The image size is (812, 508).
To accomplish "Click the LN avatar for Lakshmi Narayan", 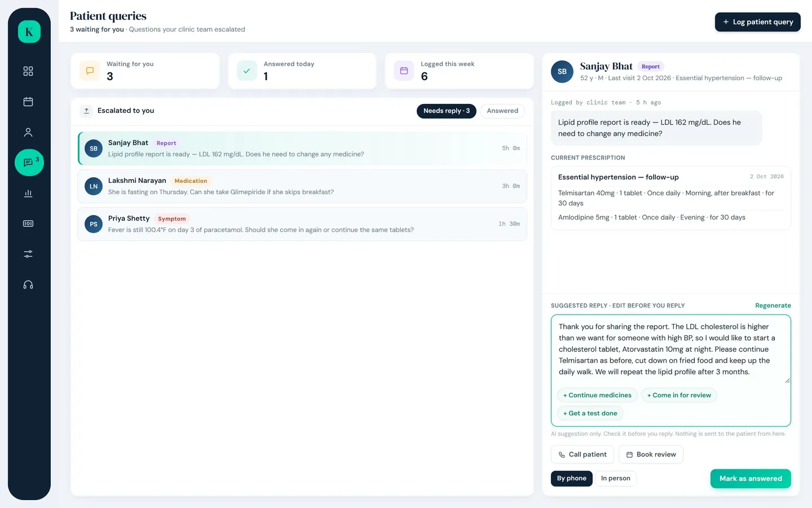I will pos(94,186).
